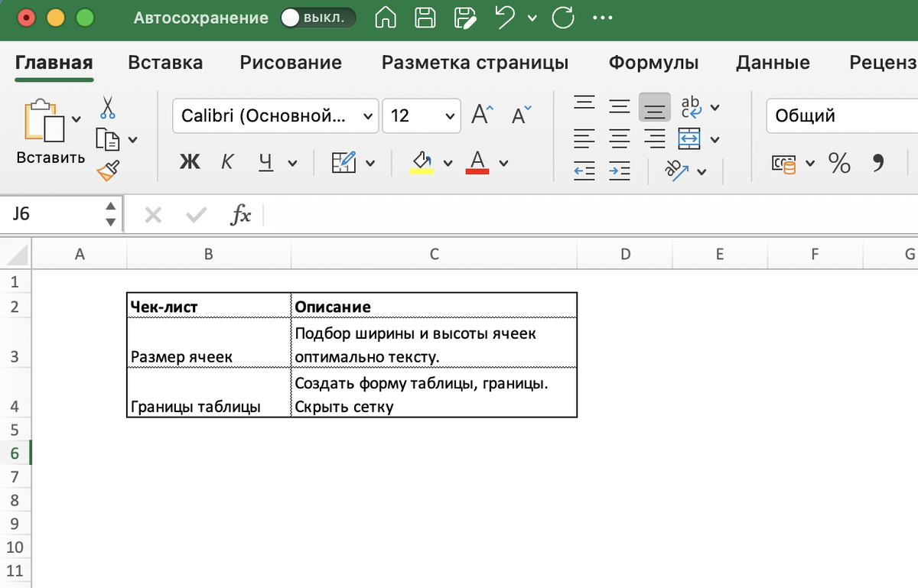Toggle the Автосохранение switch

(x=318, y=18)
